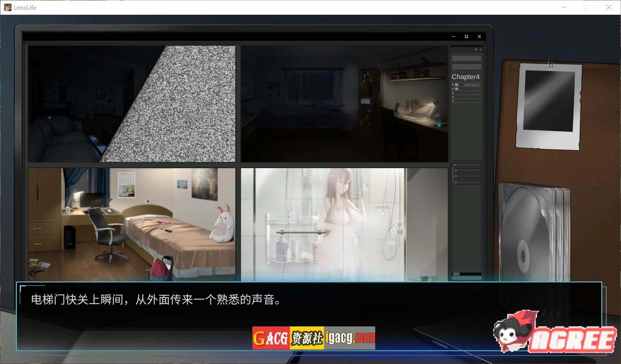Expand the first right chevron in lower list

tap(455, 170)
